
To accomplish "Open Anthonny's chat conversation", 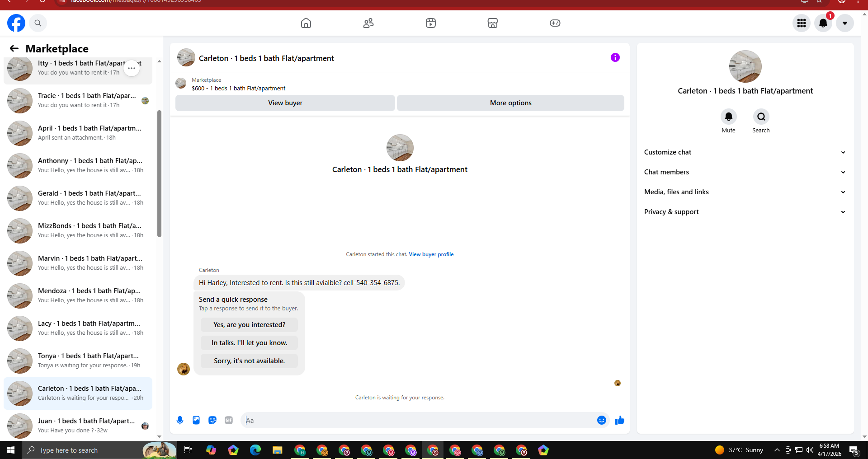I will [x=78, y=165].
